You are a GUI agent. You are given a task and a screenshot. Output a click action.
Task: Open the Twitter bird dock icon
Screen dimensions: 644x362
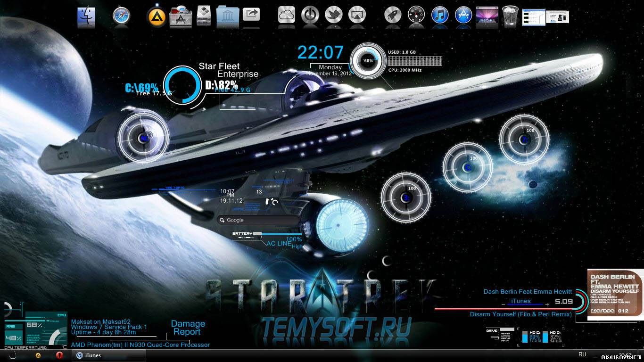point(334,15)
